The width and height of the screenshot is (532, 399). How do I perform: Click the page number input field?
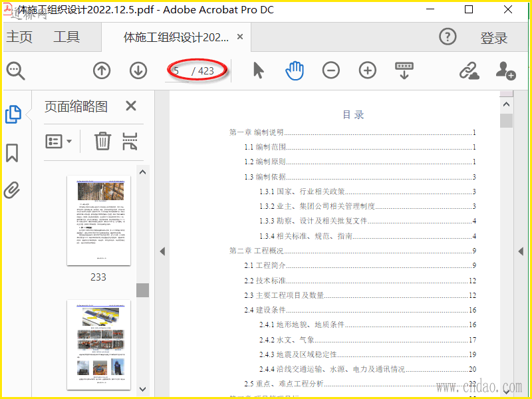tap(177, 71)
